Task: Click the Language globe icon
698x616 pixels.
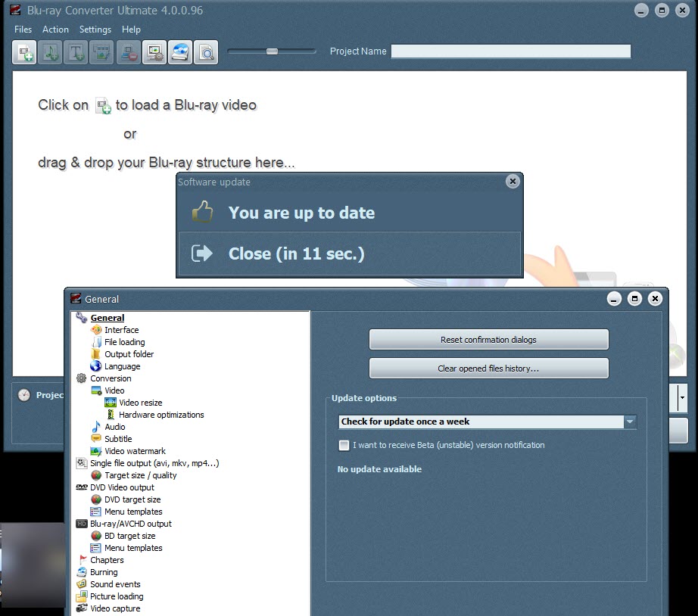Action: 95,366
